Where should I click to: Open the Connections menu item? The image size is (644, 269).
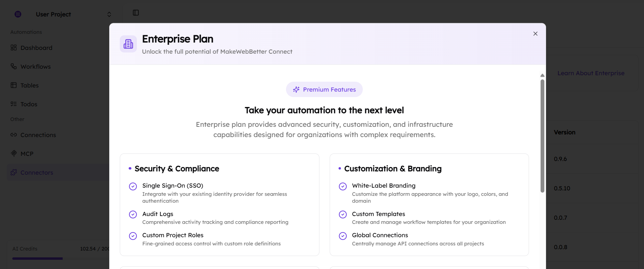tap(38, 135)
